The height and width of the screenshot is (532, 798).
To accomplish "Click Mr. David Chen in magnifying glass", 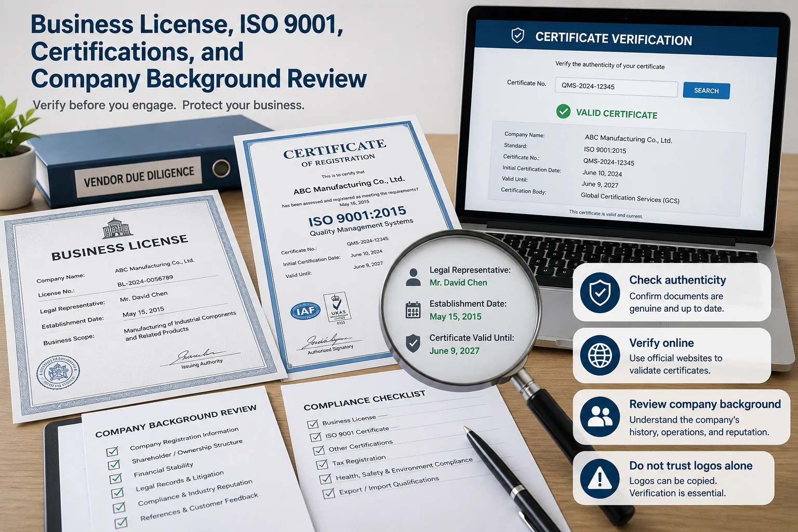I will [458, 283].
